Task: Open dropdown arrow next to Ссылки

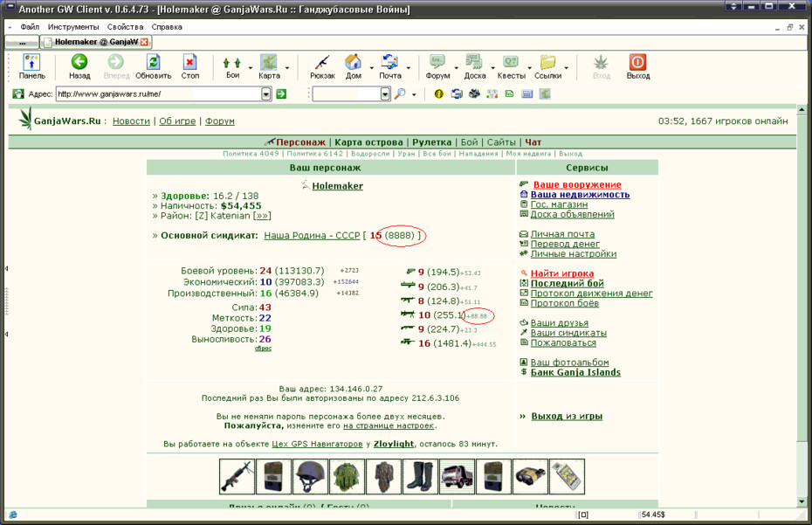Action: pos(566,68)
